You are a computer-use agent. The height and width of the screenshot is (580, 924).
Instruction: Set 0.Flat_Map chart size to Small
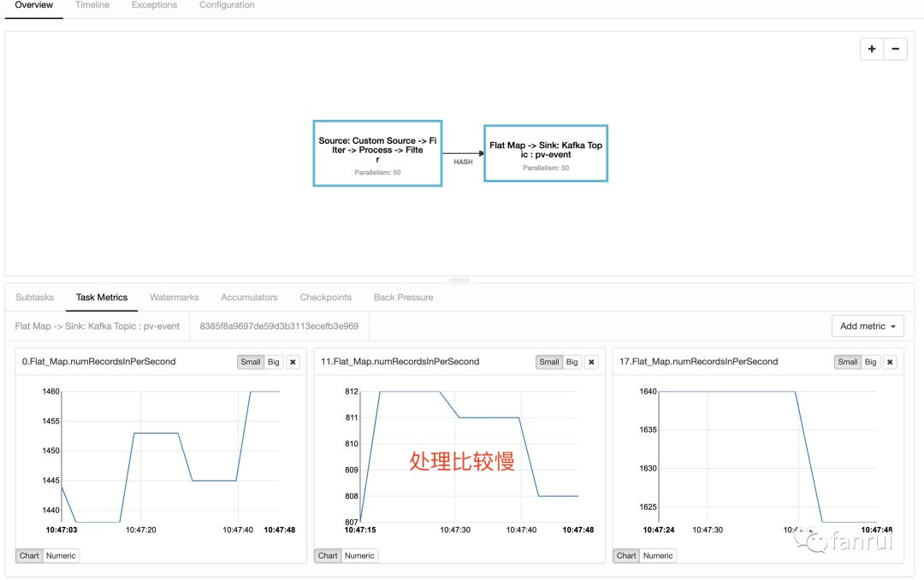pos(251,362)
